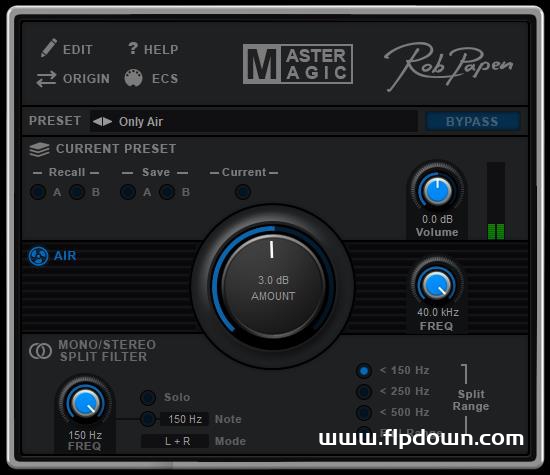
Task: Click the Air FREQ knob
Action: click(437, 285)
